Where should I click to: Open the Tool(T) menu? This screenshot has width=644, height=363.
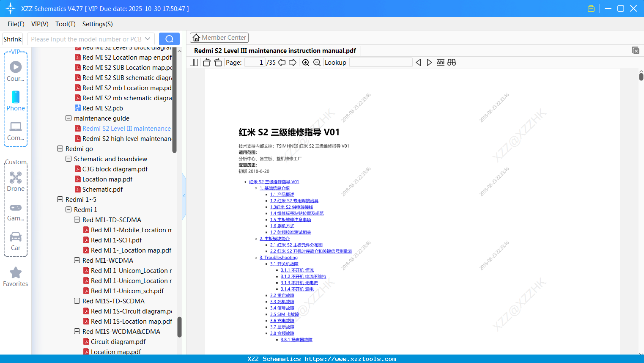66,24
